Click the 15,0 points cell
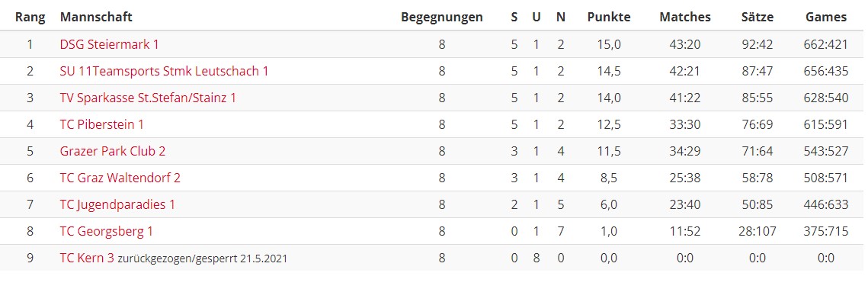The height and width of the screenshot is (289, 868). point(609,44)
